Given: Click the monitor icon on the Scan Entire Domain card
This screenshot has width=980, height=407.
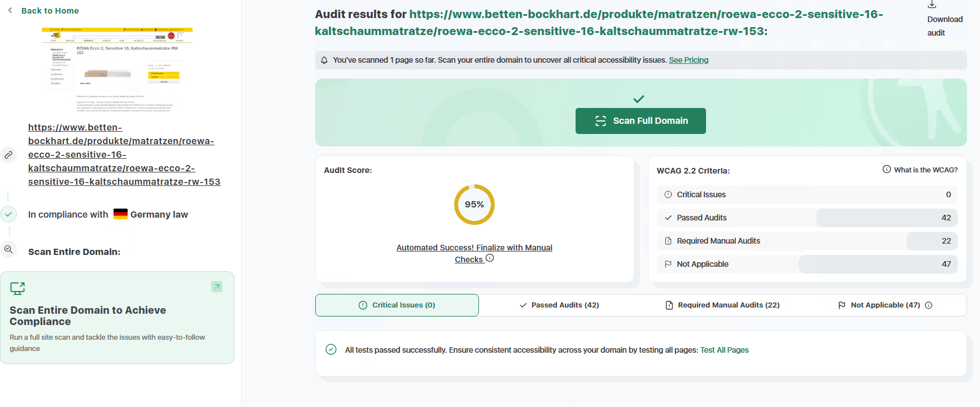Looking at the screenshot, I should tap(18, 288).
